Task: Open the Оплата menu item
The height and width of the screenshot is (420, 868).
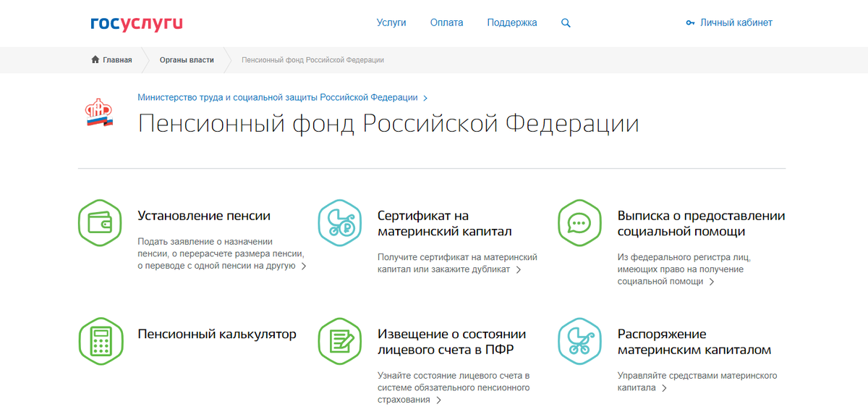Action: [446, 22]
